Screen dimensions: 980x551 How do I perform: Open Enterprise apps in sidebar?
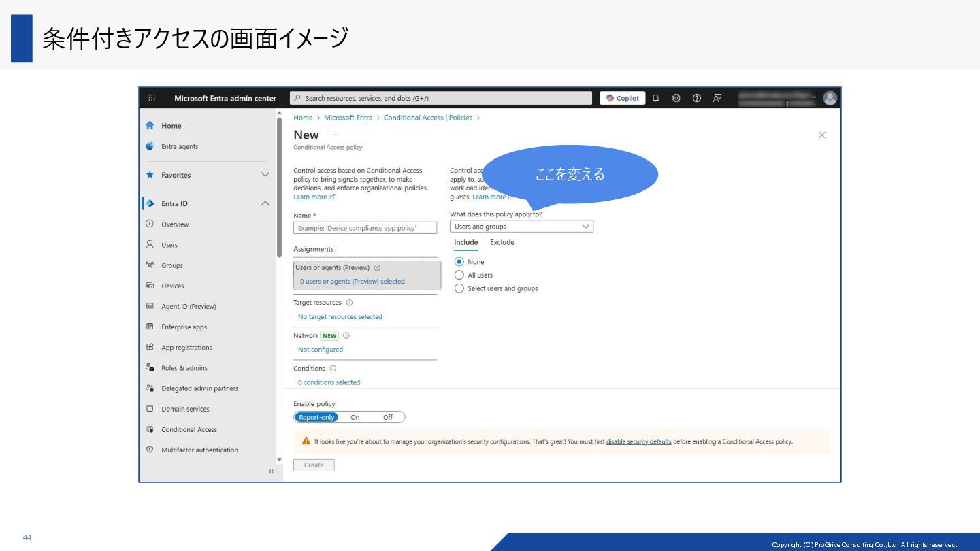184,327
